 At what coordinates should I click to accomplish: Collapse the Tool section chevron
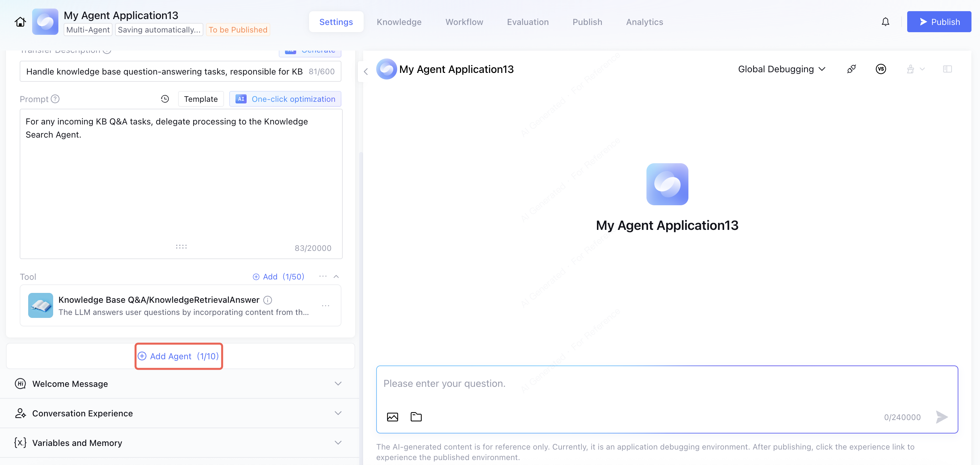pos(336,277)
